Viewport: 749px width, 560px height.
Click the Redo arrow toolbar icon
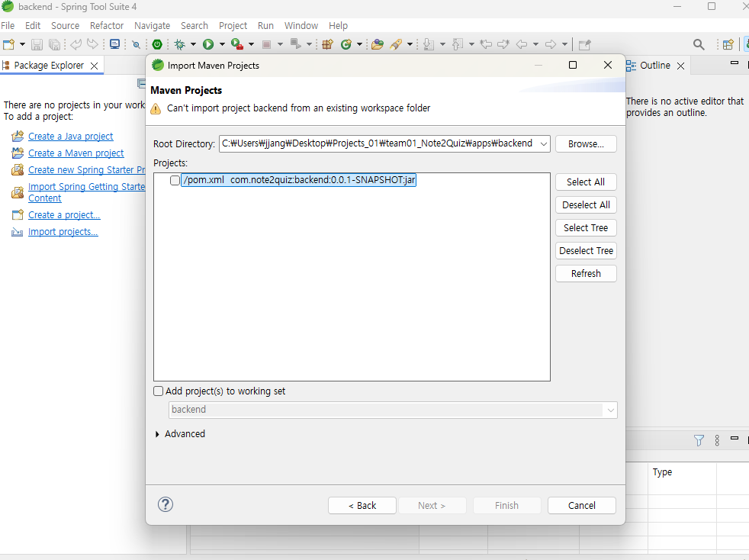click(x=92, y=44)
